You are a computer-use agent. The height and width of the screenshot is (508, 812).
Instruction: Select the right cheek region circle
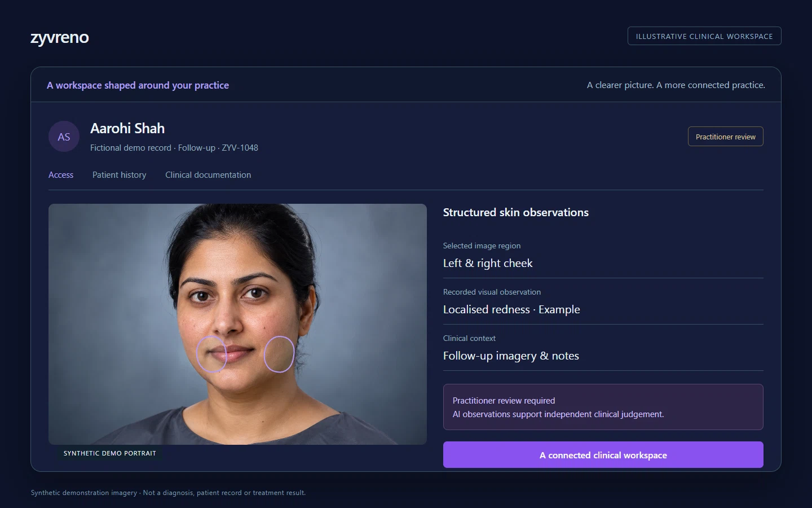pos(279,354)
